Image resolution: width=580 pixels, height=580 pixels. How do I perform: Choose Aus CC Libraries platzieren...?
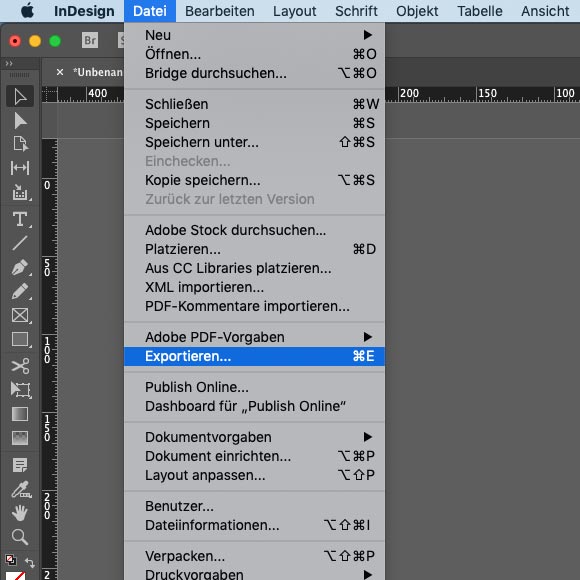coord(254,268)
